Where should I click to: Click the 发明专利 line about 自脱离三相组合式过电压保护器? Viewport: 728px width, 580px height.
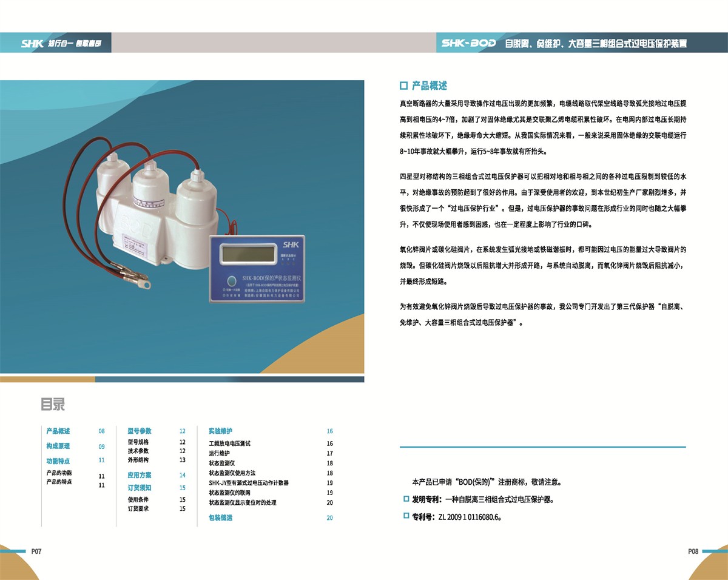[x=484, y=500]
